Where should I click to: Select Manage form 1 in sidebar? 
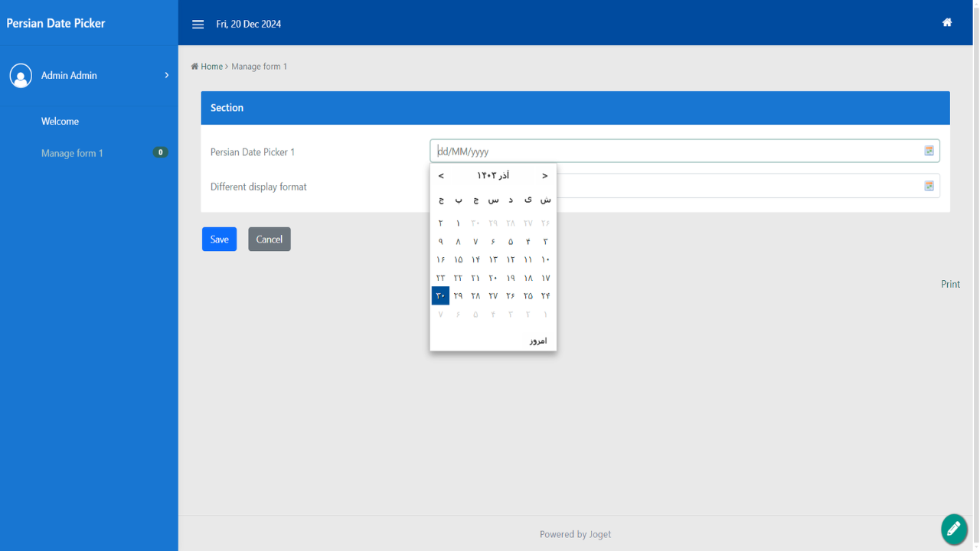click(x=72, y=153)
